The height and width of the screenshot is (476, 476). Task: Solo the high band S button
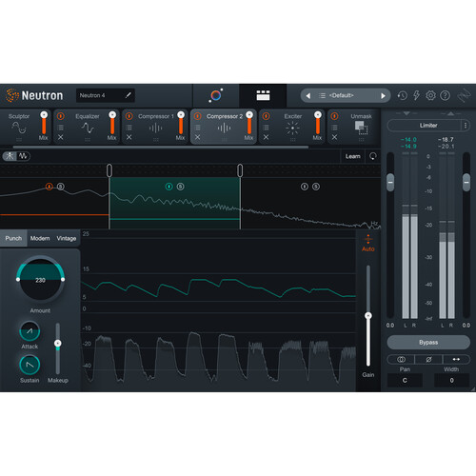(316, 187)
